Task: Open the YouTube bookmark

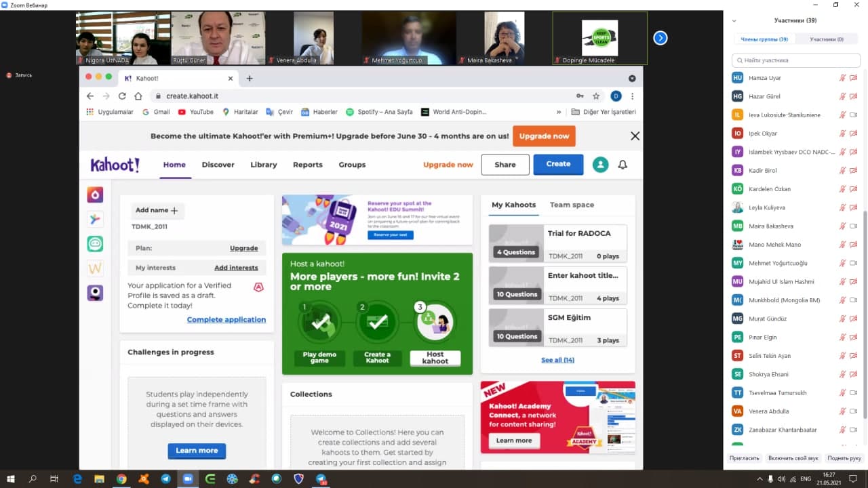Action: (195, 112)
